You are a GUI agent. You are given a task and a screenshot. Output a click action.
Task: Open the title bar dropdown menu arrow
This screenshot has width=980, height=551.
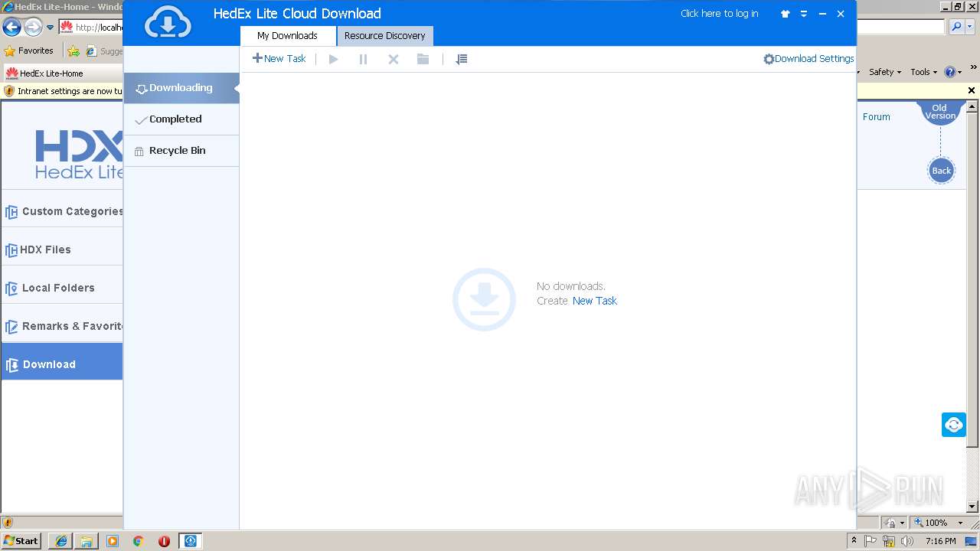pos(804,14)
